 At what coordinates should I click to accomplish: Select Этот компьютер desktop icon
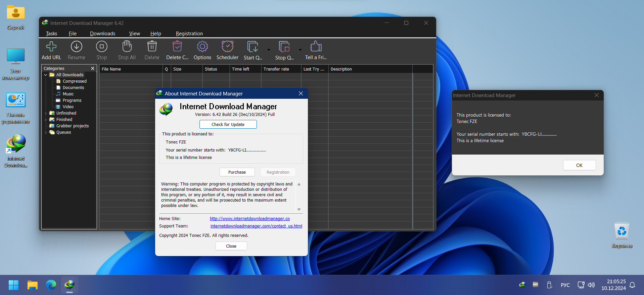click(15, 64)
